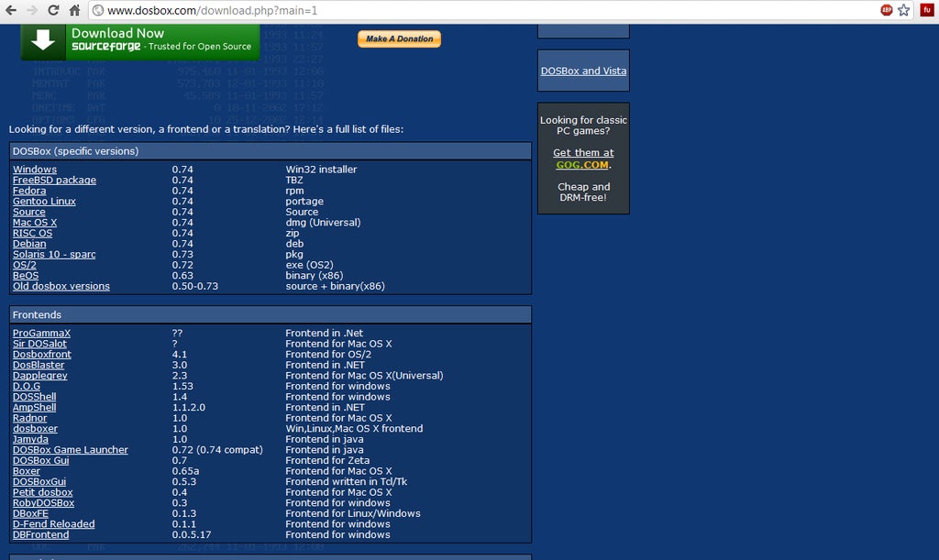Open the AmpShell frontend link

(34, 408)
